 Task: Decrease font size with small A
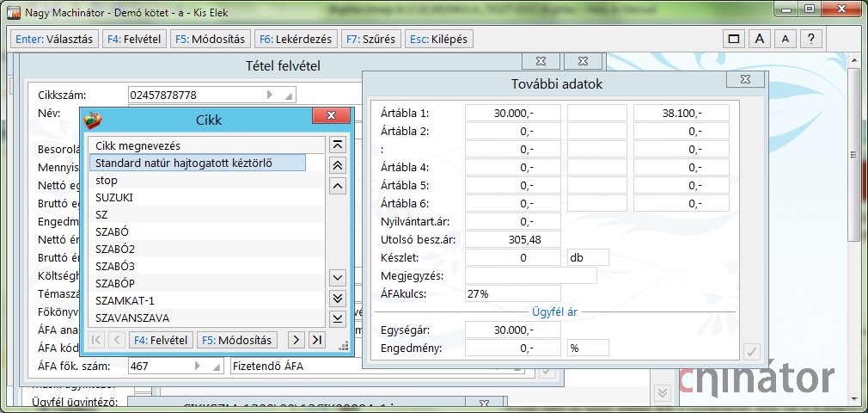[x=785, y=39]
